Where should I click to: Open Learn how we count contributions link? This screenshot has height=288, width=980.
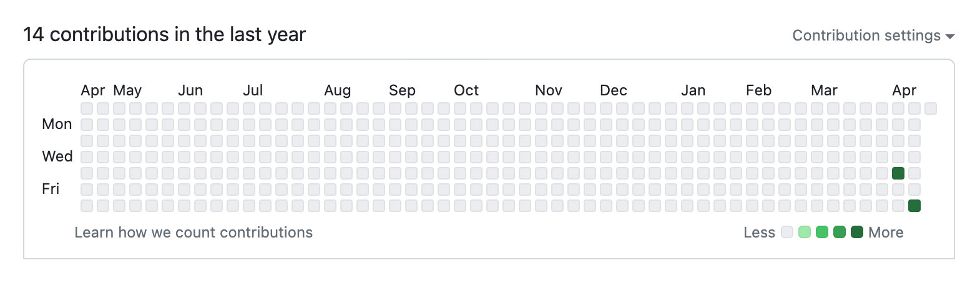click(194, 233)
